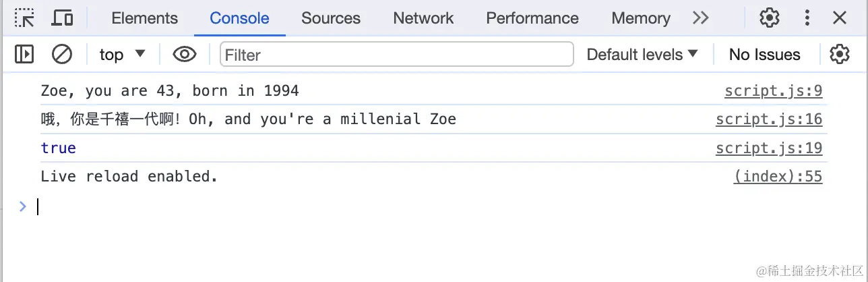Switch to the Network tab
Viewport: 868px width, 282px height.
423,18
